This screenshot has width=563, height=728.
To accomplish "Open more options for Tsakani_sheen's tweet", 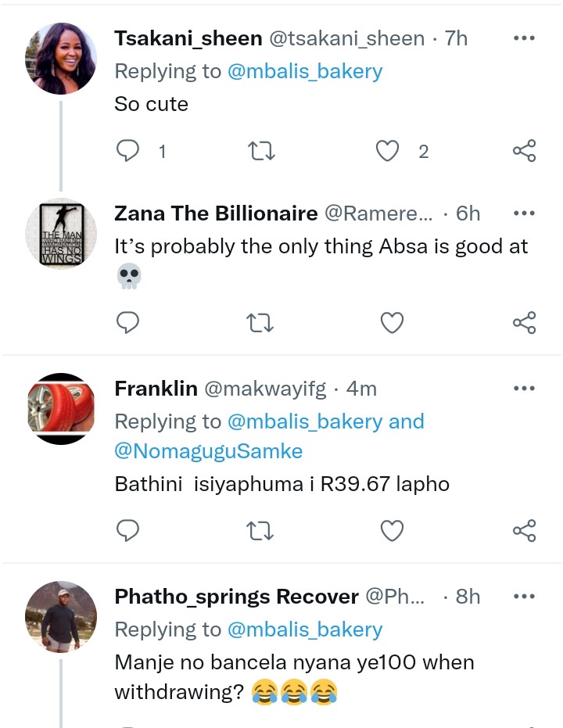I will (524, 38).
